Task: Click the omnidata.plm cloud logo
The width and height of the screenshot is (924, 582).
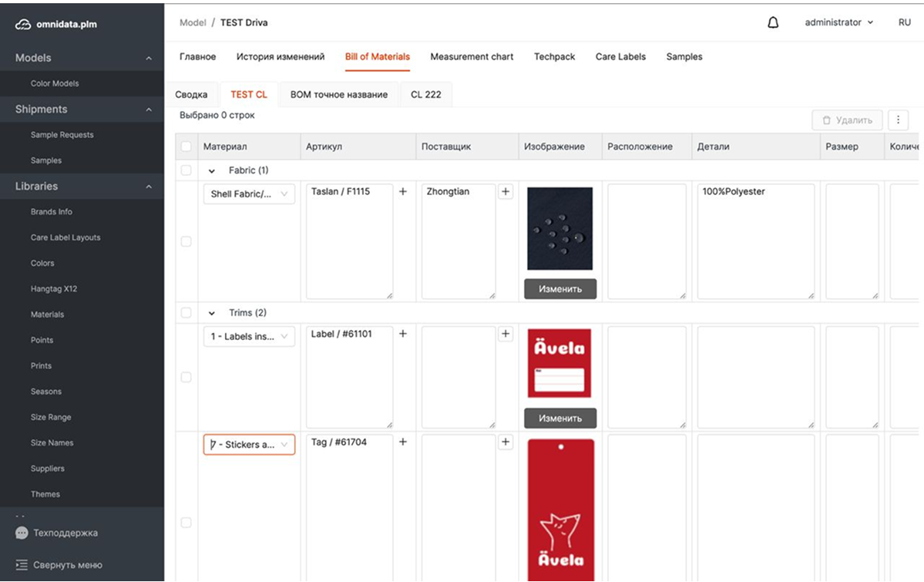Action: pyautogui.click(x=23, y=24)
